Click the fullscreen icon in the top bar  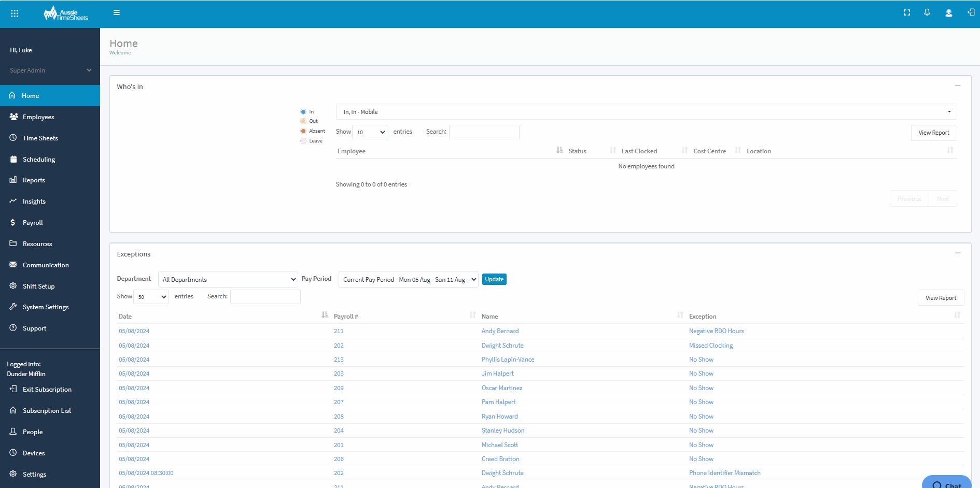tap(906, 12)
